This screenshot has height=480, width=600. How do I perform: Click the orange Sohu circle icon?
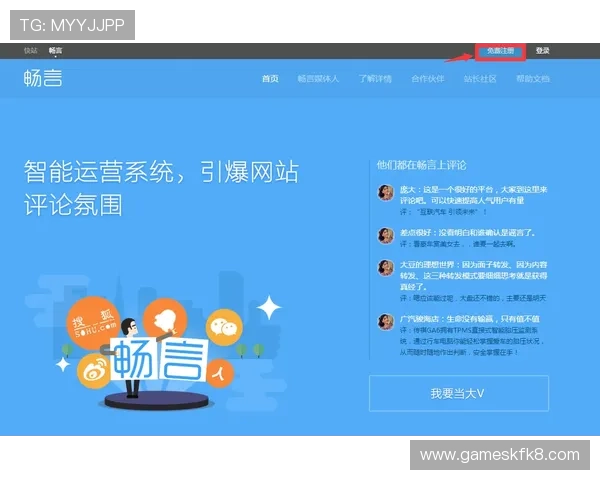[x=93, y=322]
